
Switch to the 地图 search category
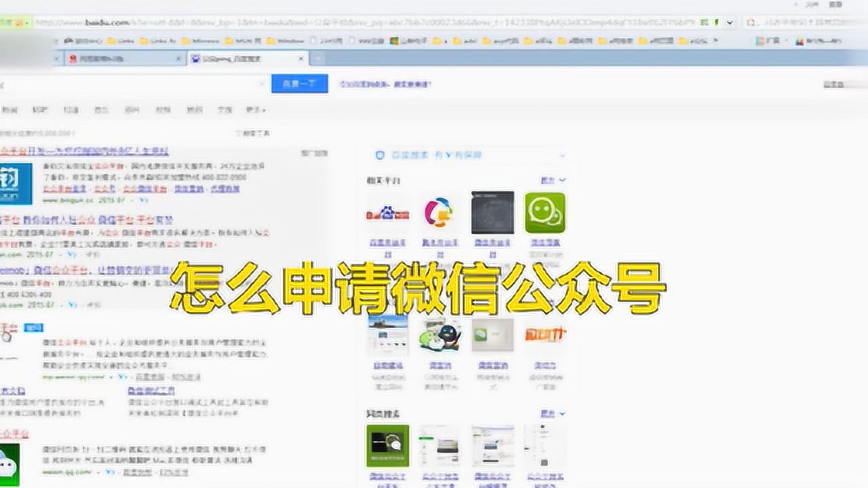195,110
